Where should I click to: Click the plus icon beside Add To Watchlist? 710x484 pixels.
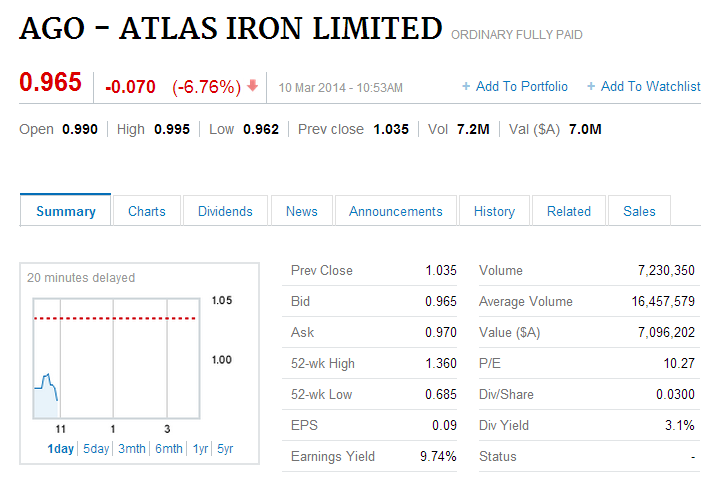591,87
